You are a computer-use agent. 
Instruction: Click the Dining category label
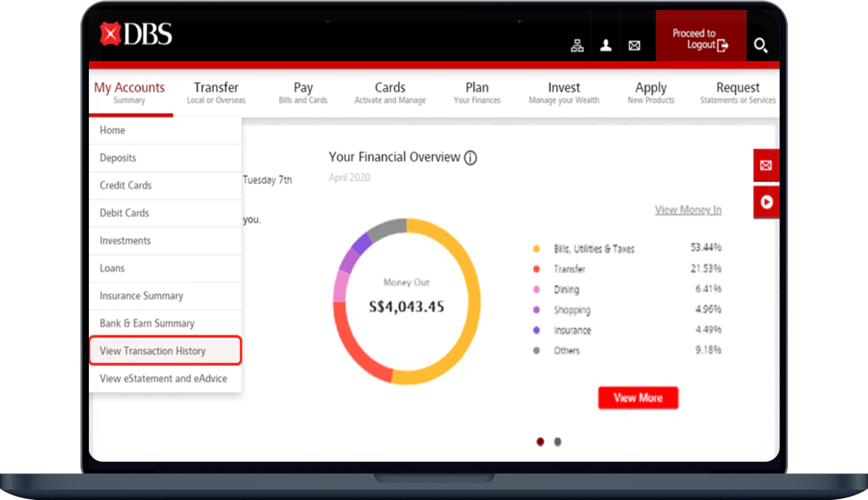pos(566,290)
